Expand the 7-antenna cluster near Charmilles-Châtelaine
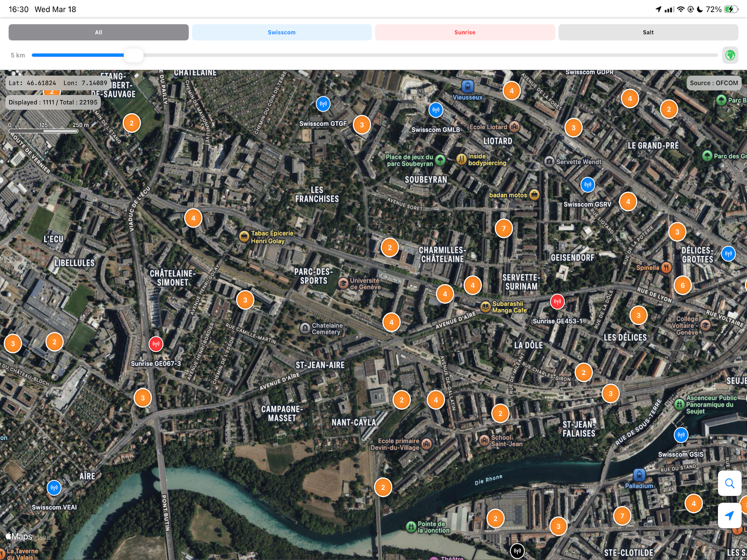Viewport: 747px width, 560px height. [504, 229]
